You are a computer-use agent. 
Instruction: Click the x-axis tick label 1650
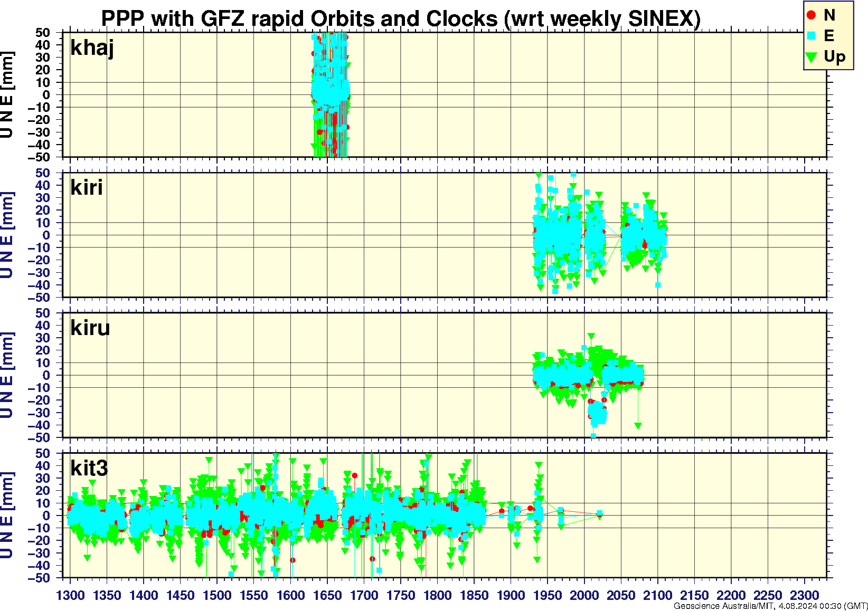327,595
